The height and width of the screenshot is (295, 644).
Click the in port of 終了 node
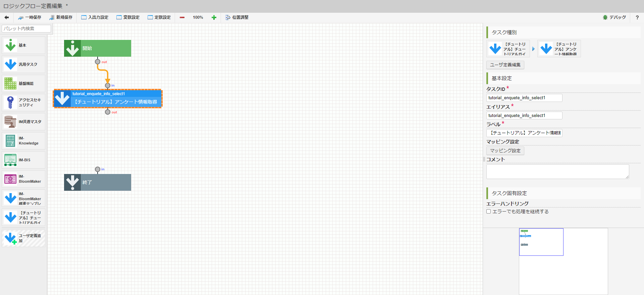point(98,169)
